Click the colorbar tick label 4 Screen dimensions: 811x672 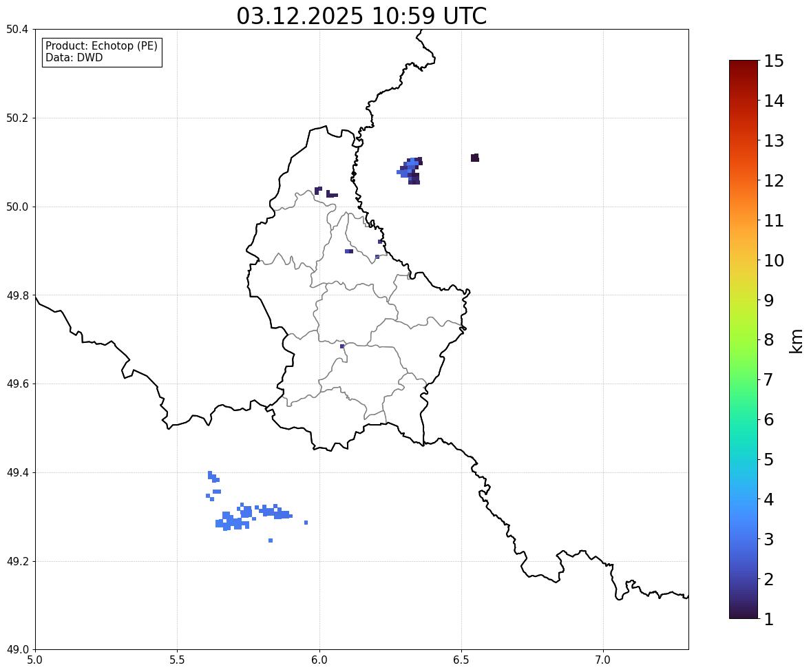click(x=769, y=499)
